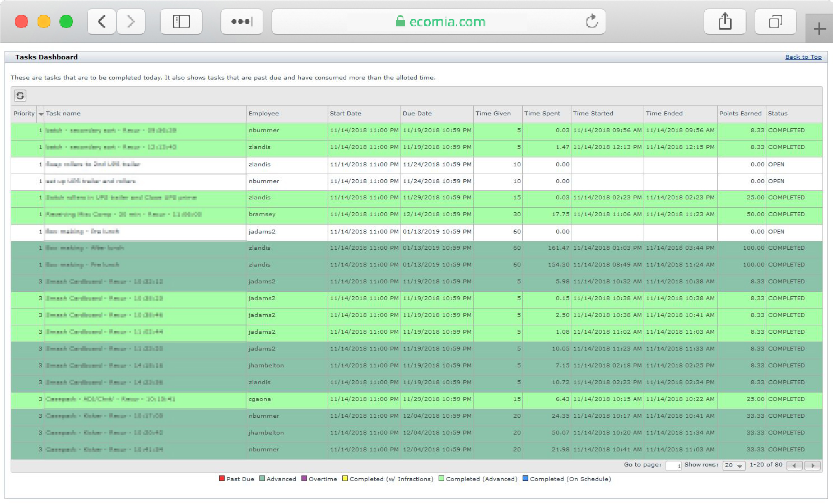The width and height of the screenshot is (833, 504).
Task: Open a new tab with plus button
Action: point(819,29)
